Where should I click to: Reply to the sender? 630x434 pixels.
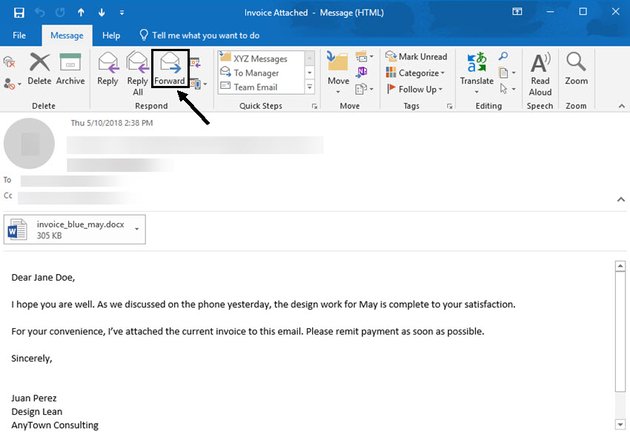[108, 70]
